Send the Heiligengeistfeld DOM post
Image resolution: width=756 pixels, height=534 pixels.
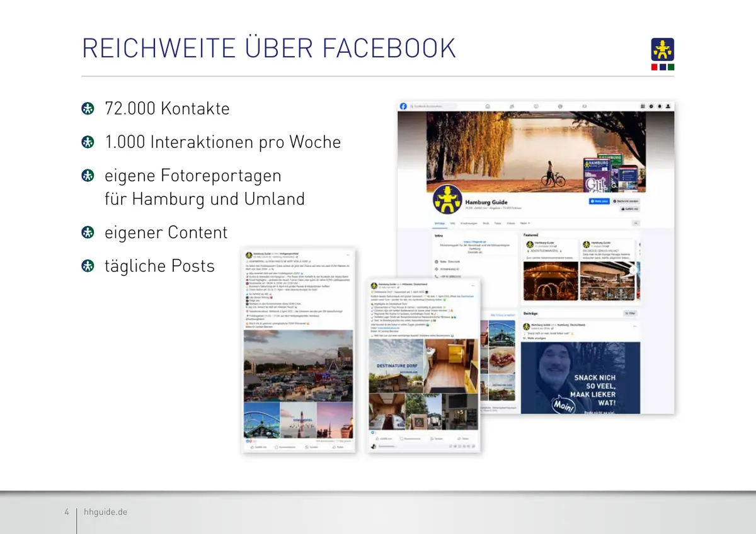(311, 447)
